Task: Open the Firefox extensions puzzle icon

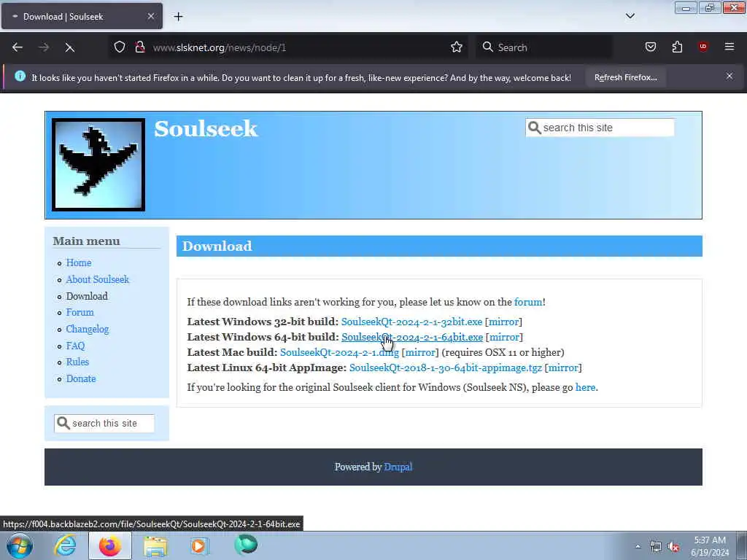Action: 677,47
